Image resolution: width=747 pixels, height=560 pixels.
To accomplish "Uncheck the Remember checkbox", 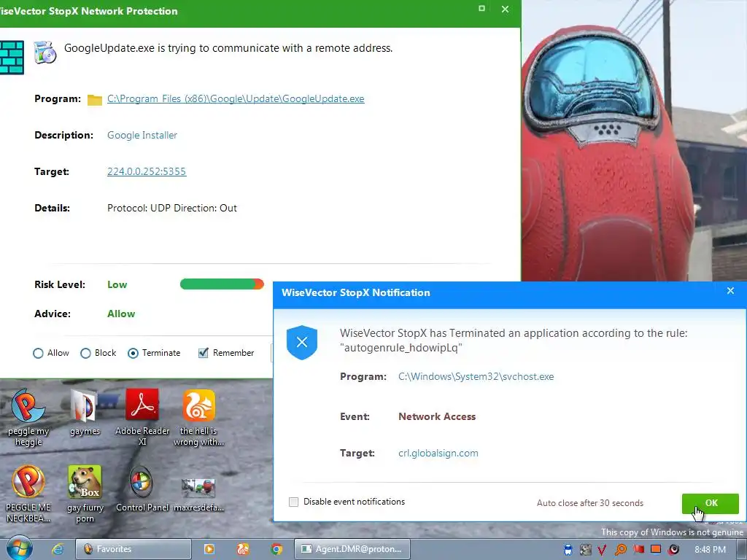I will tap(203, 353).
